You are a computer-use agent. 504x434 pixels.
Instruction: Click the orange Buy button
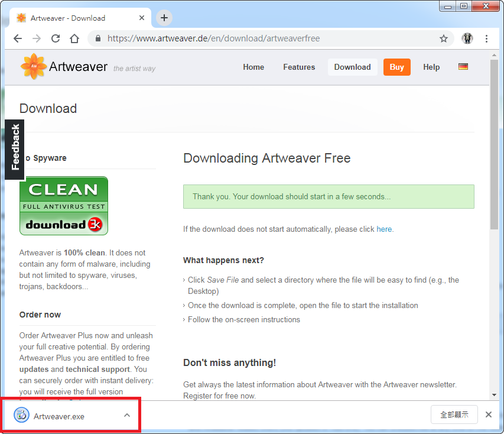pyautogui.click(x=396, y=67)
